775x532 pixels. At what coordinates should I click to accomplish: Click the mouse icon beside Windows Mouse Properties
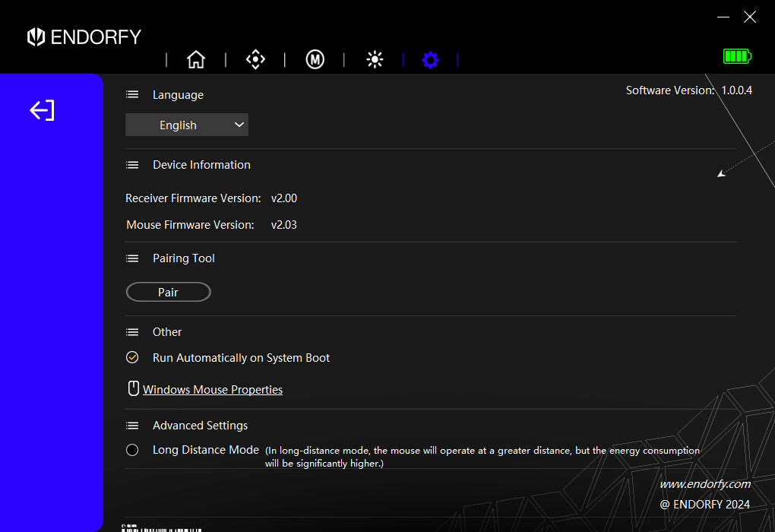point(133,388)
